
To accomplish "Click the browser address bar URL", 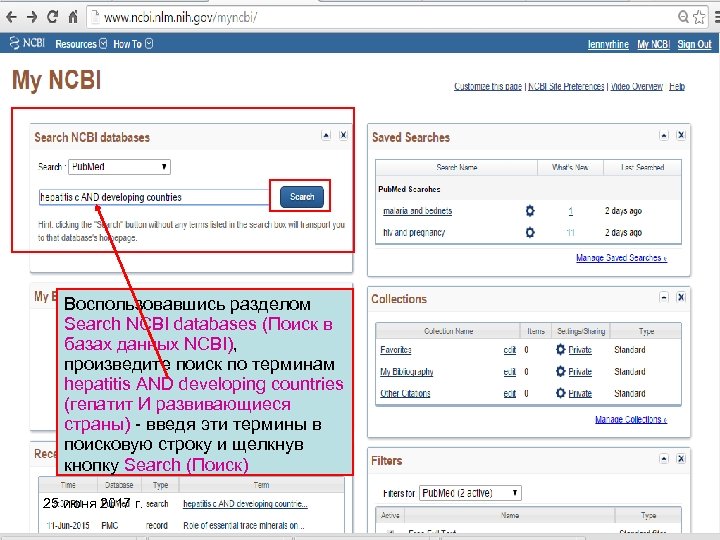I will tap(180, 17).
